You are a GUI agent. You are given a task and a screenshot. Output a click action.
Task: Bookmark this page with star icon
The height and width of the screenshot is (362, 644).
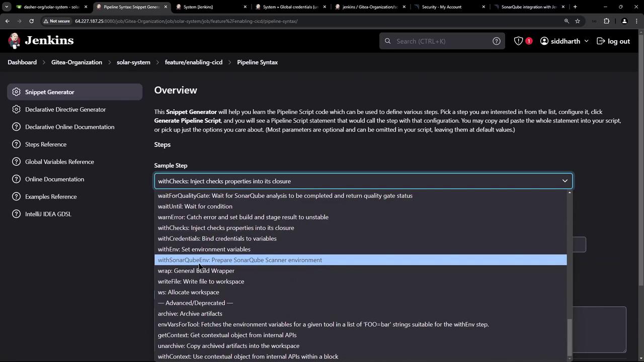point(578,21)
